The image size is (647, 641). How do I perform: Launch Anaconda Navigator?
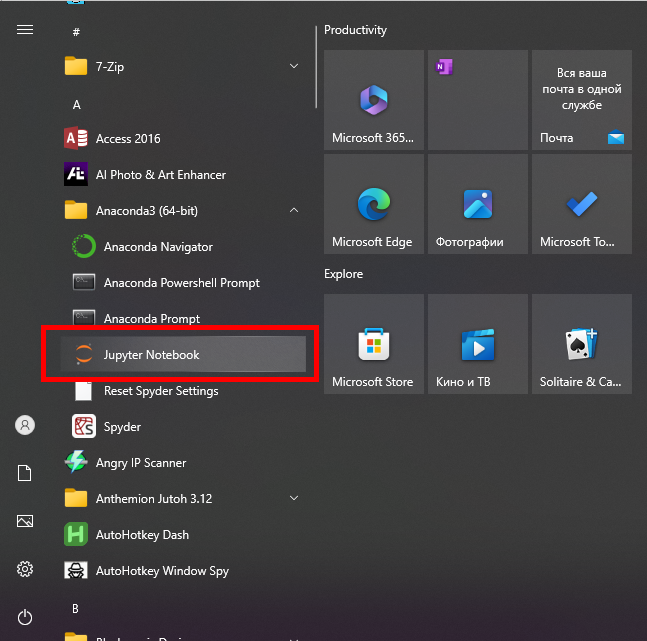[158, 247]
